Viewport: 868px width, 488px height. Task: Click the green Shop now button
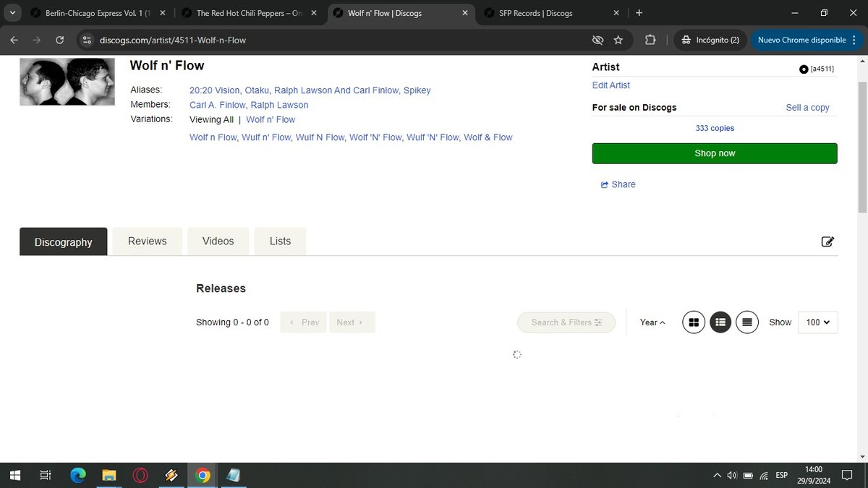pos(715,153)
